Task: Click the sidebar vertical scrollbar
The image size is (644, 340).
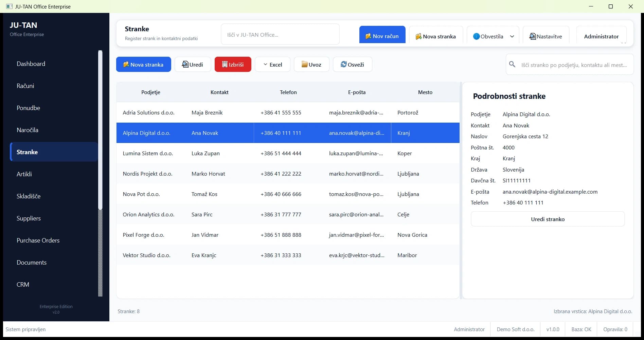Action: pos(100,173)
